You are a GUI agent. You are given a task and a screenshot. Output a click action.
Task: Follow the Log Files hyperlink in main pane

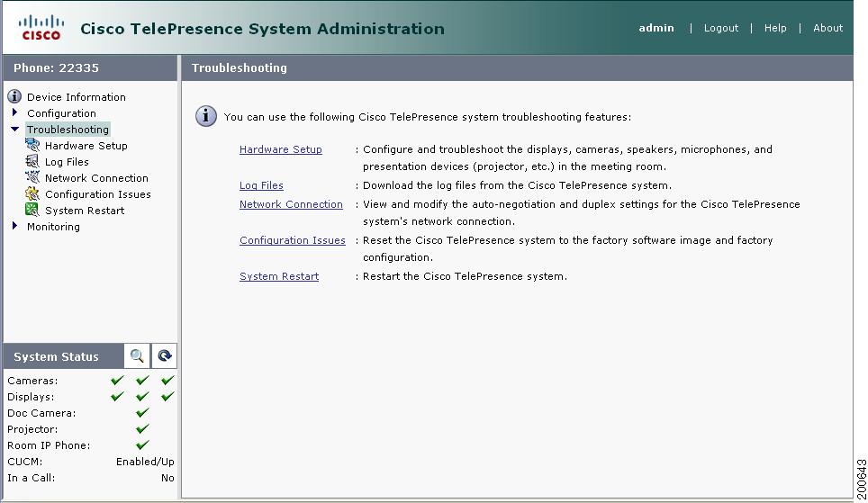261,185
